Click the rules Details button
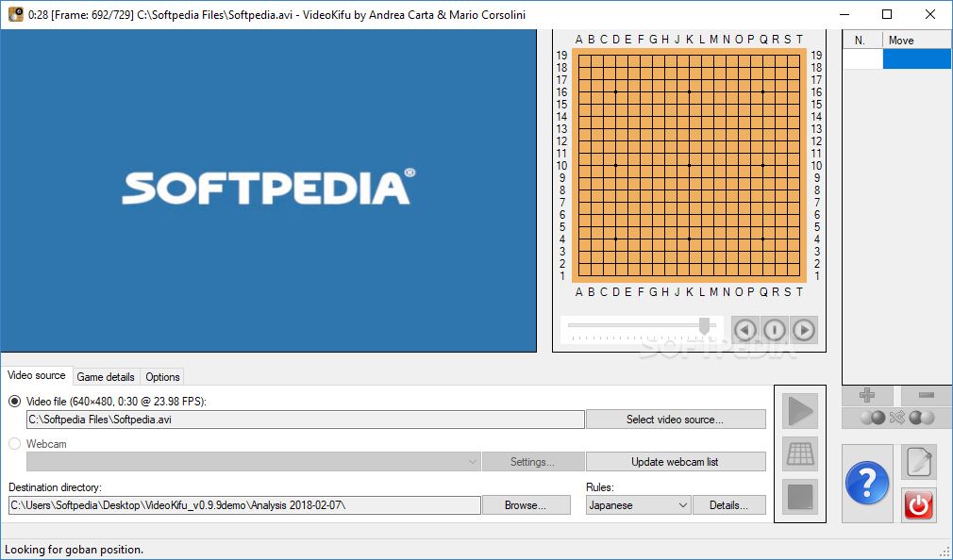 coord(728,505)
